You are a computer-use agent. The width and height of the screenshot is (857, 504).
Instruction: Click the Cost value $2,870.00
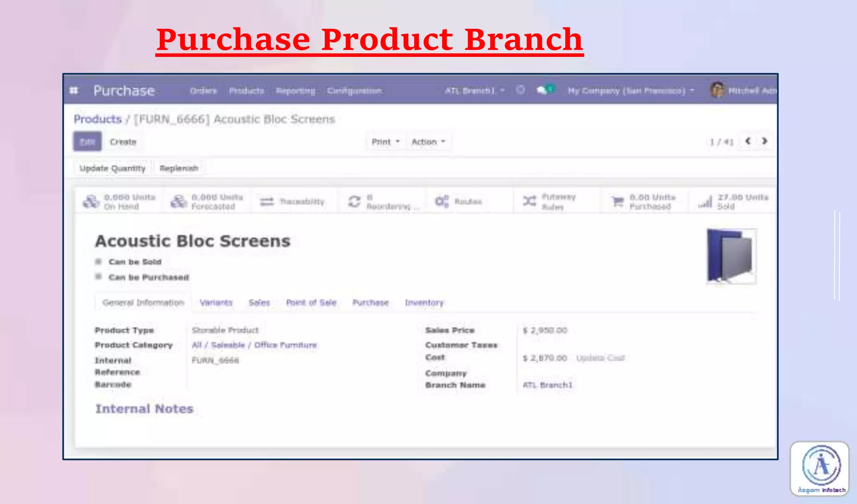(545, 358)
